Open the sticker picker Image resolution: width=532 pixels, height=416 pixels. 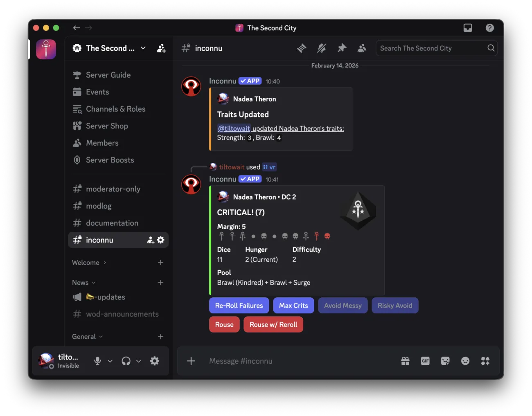pos(445,361)
